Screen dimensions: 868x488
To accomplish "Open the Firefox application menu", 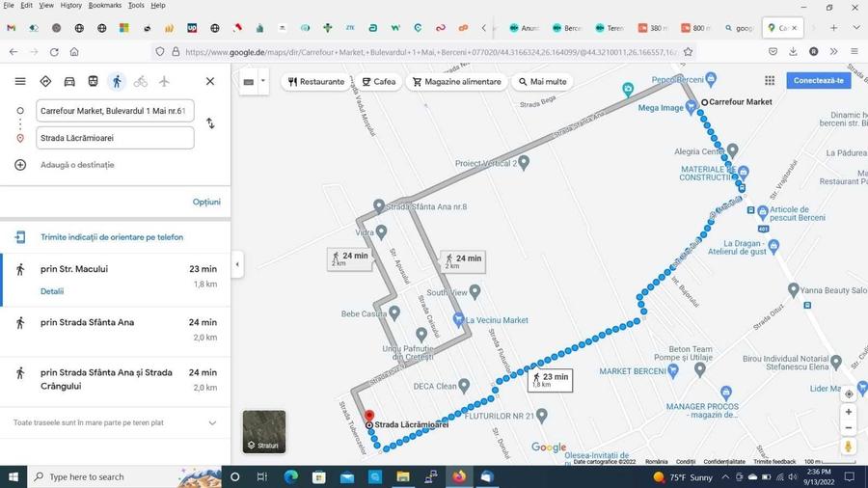I will pos(854,51).
